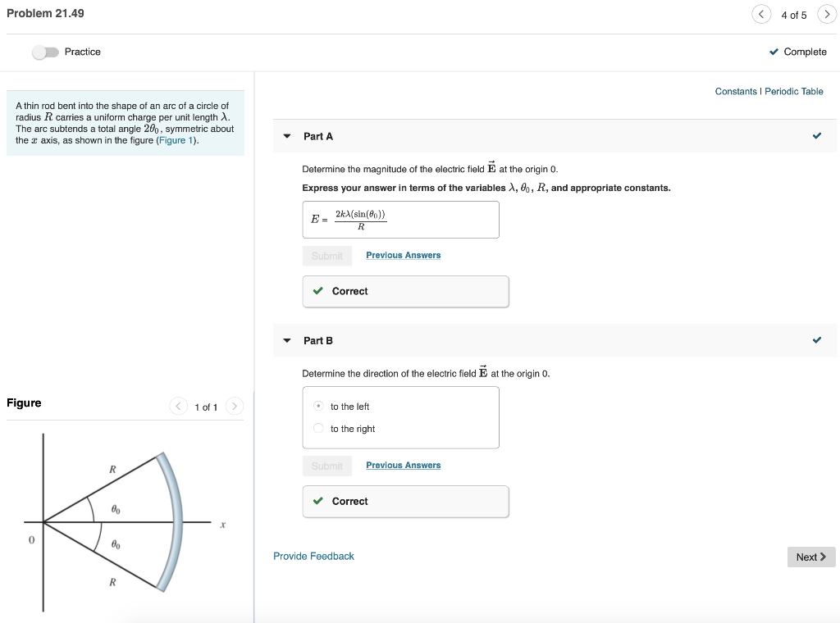This screenshot has height=623, width=840.
Task: Select the 'to the left' radio button
Action: point(317,406)
